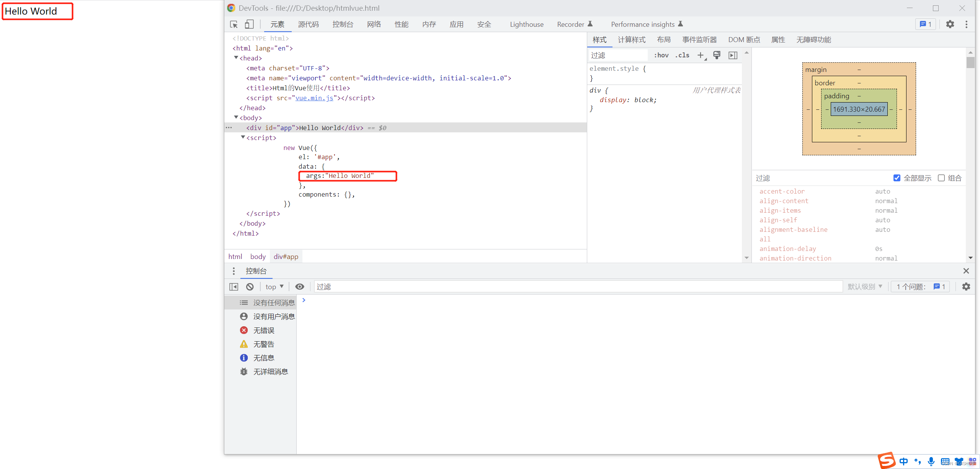Click the all messages list icon row

[260, 303]
